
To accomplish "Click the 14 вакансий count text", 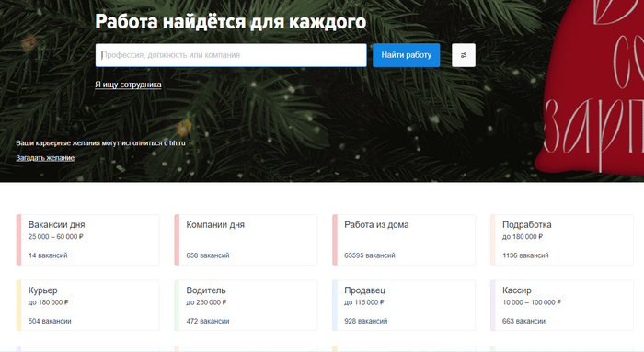I will click(48, 255).
